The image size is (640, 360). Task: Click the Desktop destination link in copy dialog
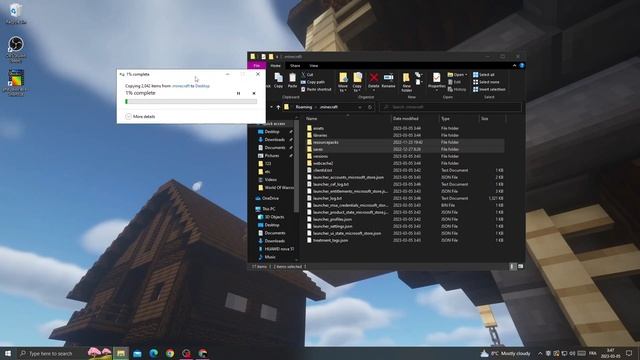202,86
